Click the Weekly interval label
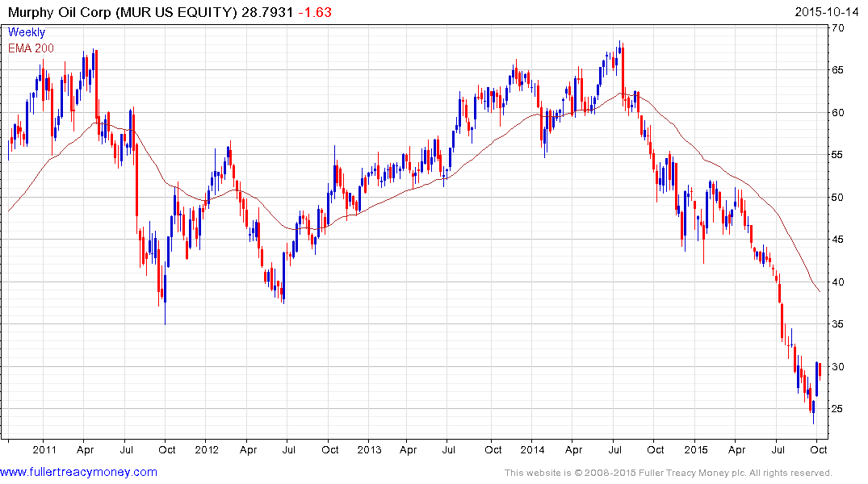Screen dimensions: 868x484 click(x=26, y=32)
